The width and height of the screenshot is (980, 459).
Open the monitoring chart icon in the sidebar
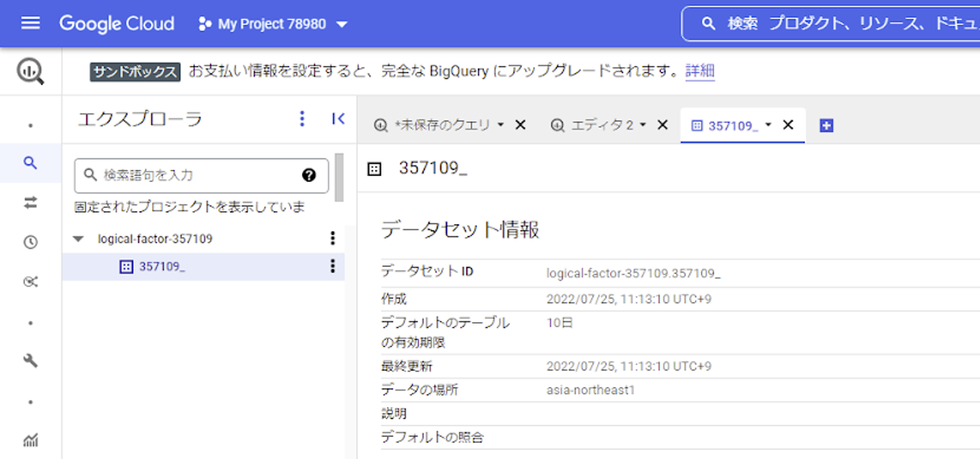(x=31, y=440)
